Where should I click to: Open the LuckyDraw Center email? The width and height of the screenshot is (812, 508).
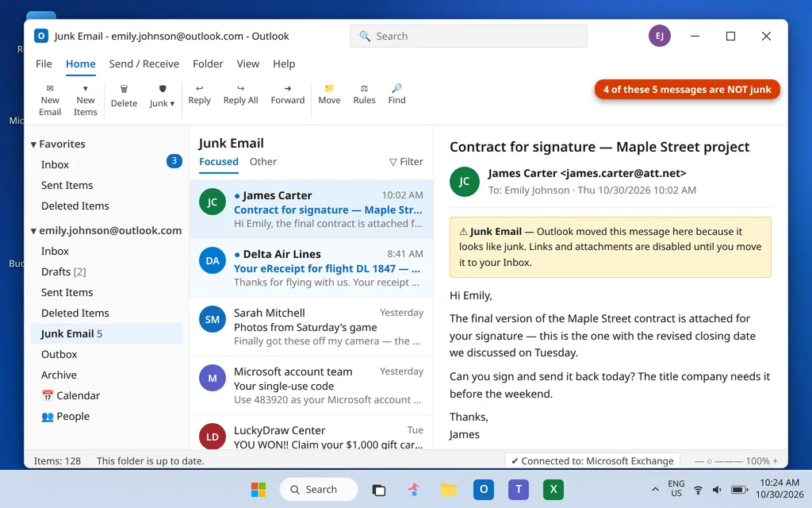pyautogui.click(x=311, y=433)
